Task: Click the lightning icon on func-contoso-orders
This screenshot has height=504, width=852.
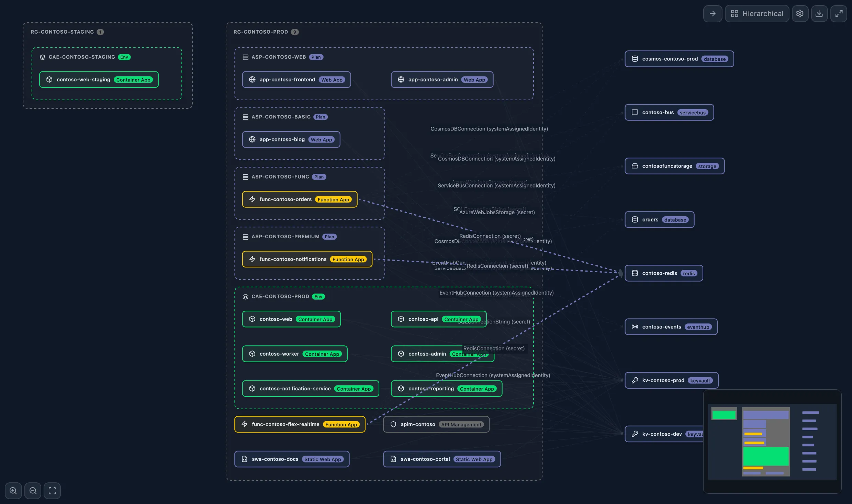Action: pyautogui.click(x=253, y=199)
